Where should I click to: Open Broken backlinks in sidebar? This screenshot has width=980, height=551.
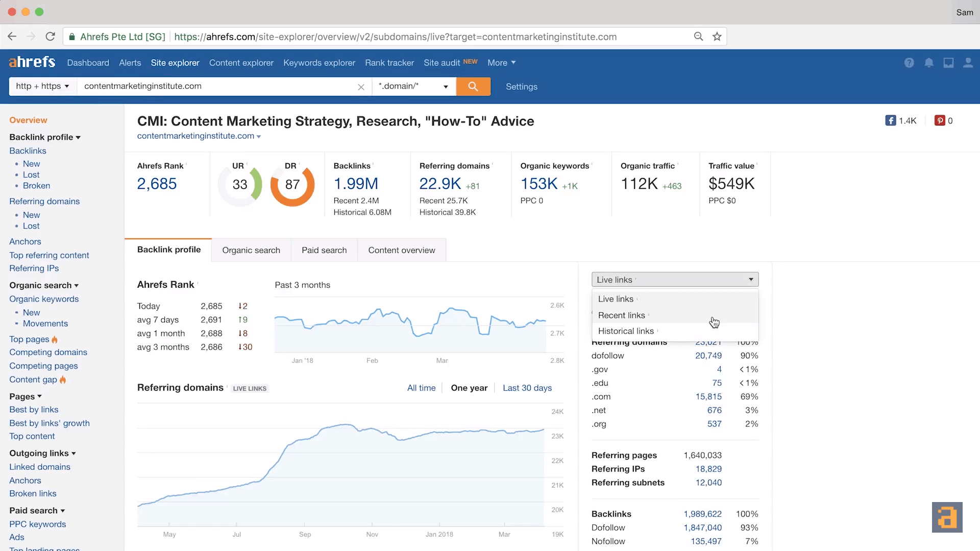point(36,186)
